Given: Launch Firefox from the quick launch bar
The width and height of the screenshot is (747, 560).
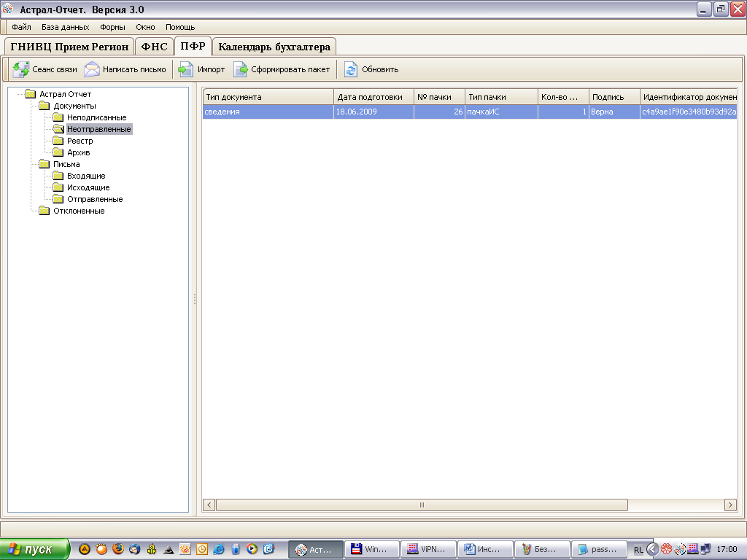Looking at the screenshot, I should point(118,549).
